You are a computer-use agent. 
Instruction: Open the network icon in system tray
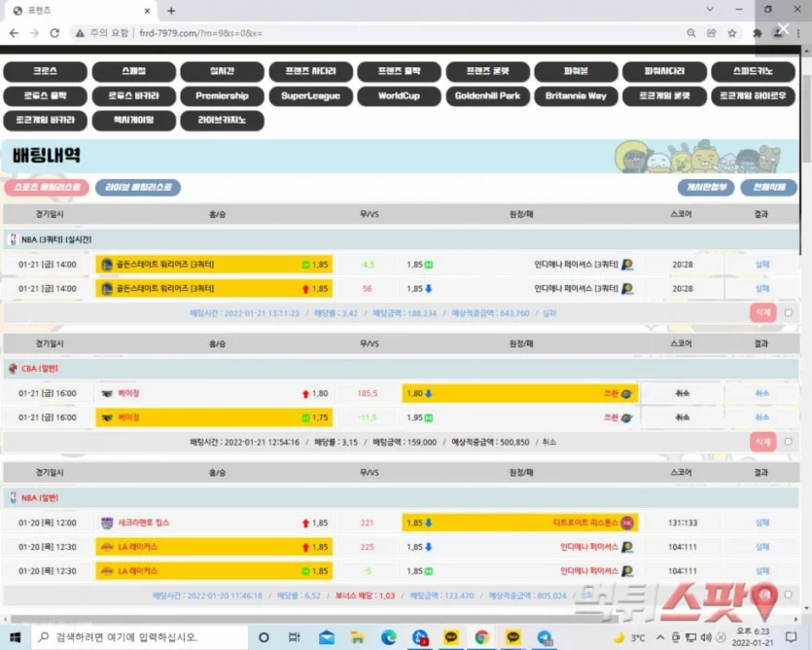pos(690,637)
